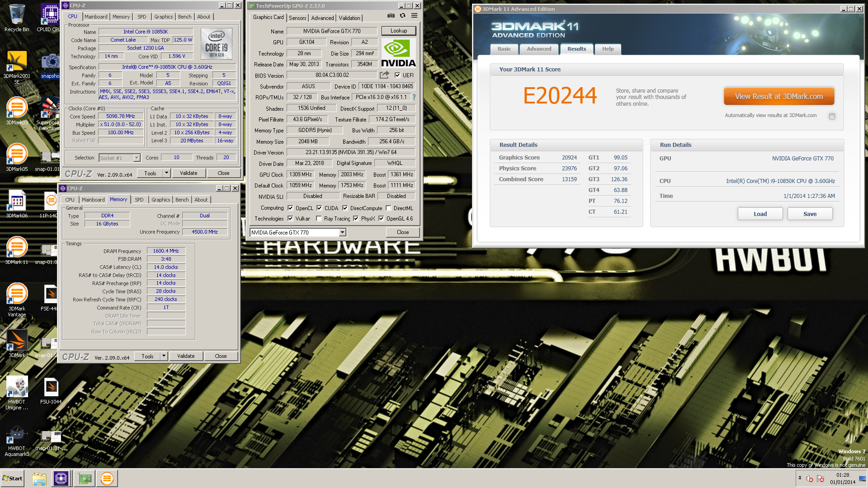868x488 pixels.
Task: Switch to the Basic tab in 3DMark 11
Action: tap(504, 49)
